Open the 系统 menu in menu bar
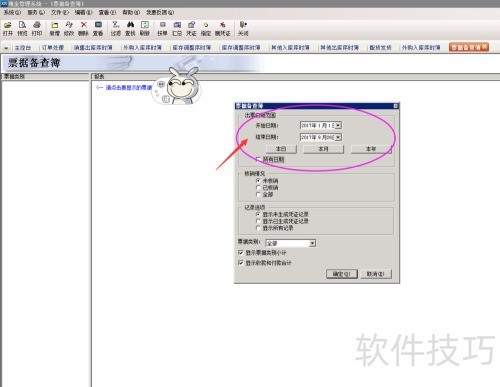Viewport: 500px width, 387px height. [x=12, y=12]
